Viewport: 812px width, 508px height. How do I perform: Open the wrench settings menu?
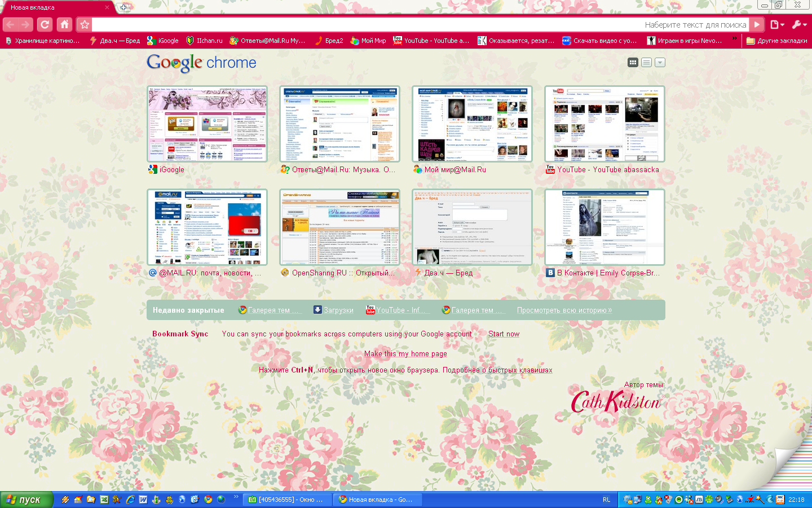(799, 24)
